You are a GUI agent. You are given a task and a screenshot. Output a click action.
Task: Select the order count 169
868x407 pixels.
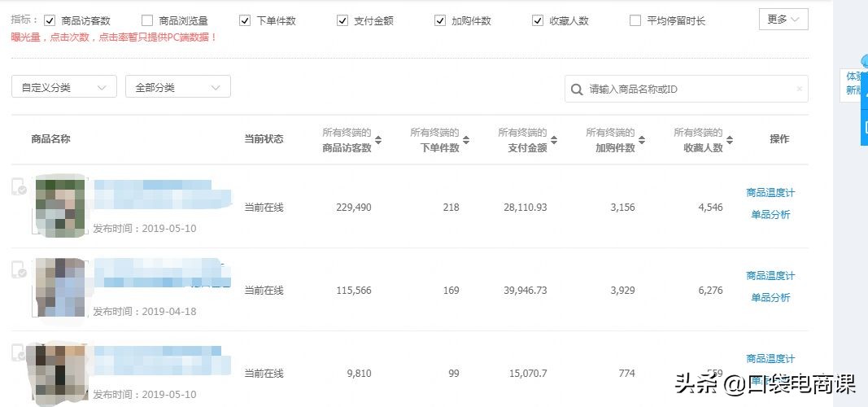451,291
